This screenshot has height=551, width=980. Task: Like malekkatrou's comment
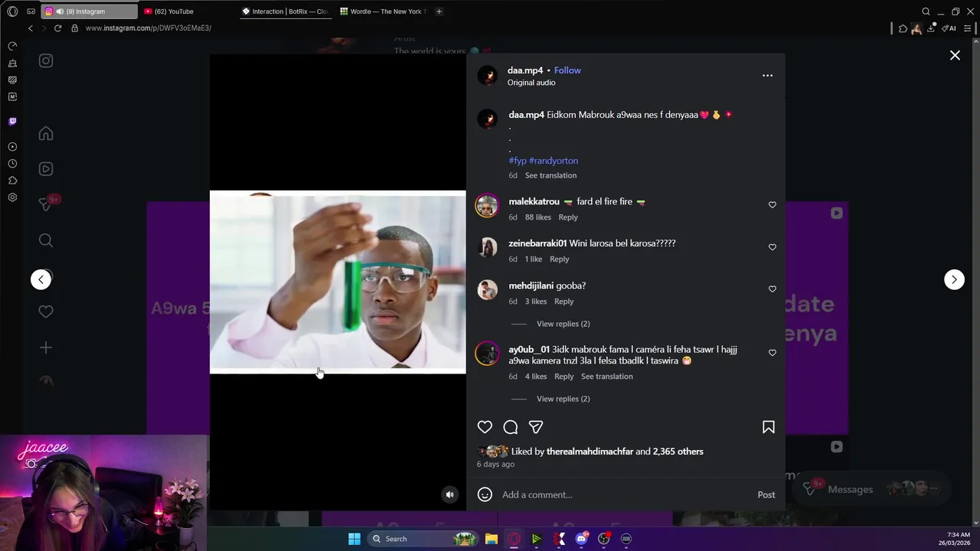pos(772,205)
